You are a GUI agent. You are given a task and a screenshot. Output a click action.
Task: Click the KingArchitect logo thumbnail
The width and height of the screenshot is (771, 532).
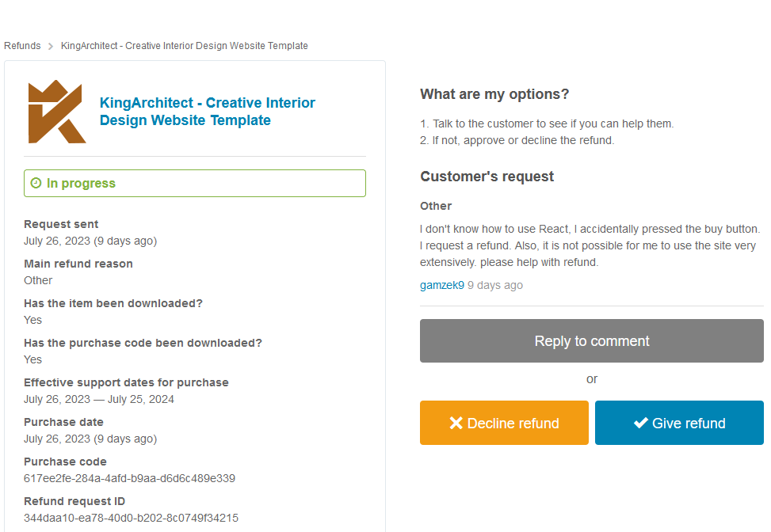pos(57,112)
